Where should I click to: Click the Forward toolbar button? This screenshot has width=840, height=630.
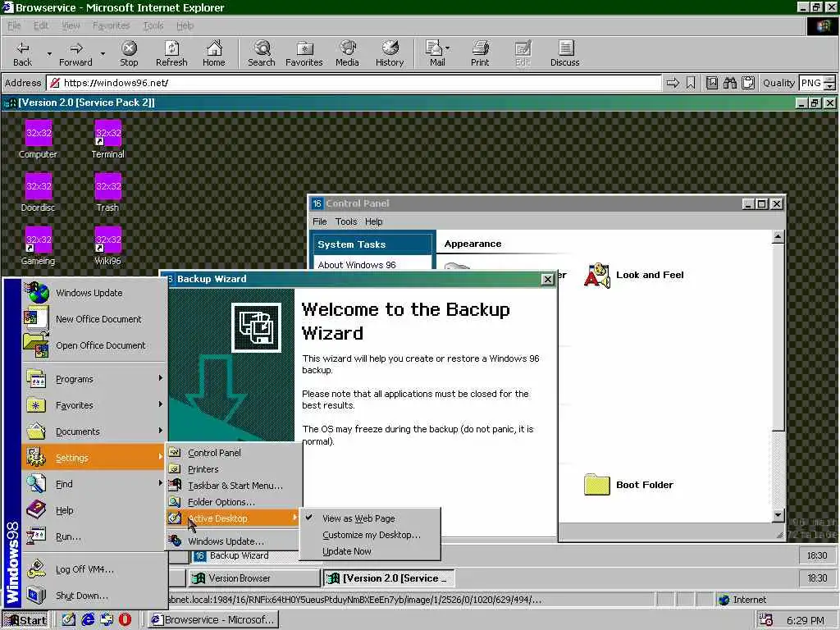(x=75, y=54)
